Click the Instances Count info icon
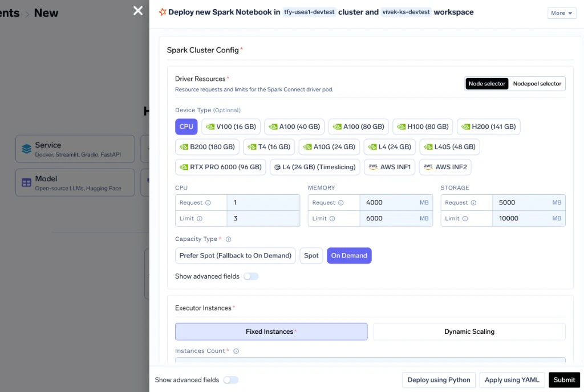The height and width of the screenshot is (392, 584). point(236,351)
